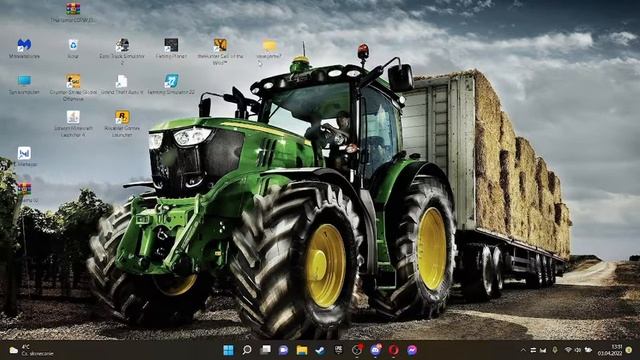This screenshot has height=360, width=640.
Task: Open the clock and date flyout
Action: (610, 350)
